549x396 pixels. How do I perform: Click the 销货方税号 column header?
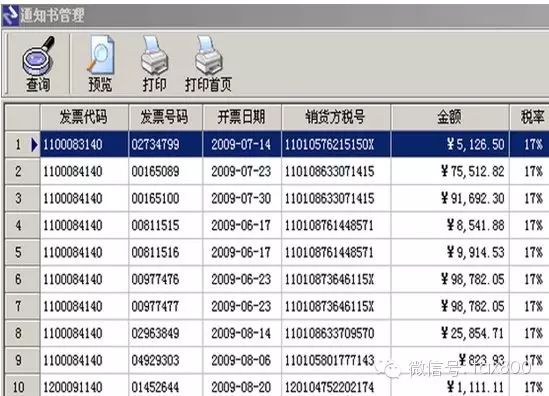[x=336, y=117]
